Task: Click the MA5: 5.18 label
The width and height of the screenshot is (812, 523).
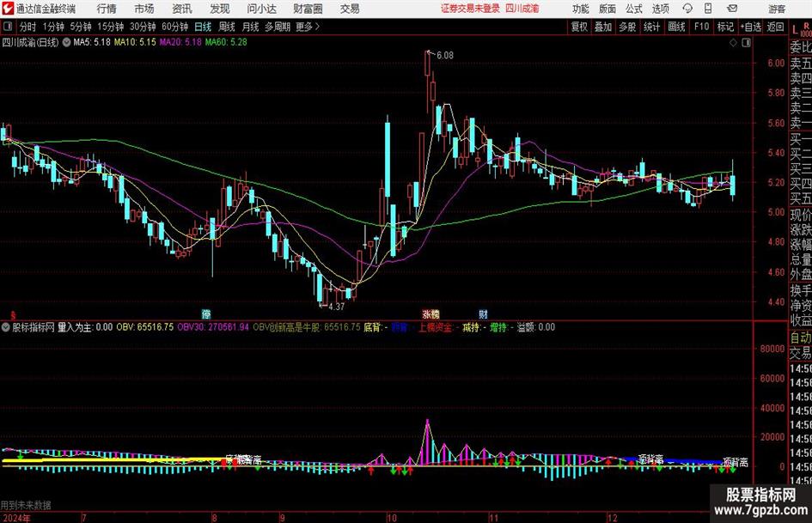Action: pyautogui.click(x=92, y=42)
